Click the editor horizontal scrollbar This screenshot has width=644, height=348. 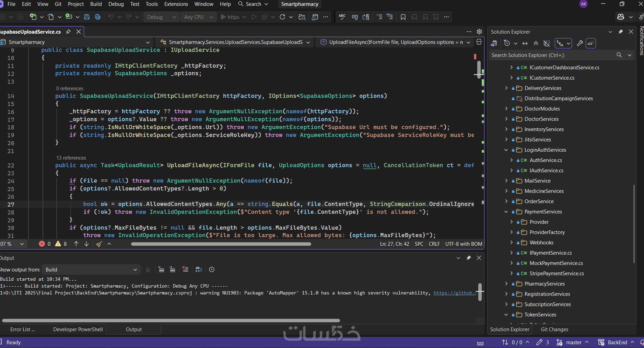pos(221,244)
